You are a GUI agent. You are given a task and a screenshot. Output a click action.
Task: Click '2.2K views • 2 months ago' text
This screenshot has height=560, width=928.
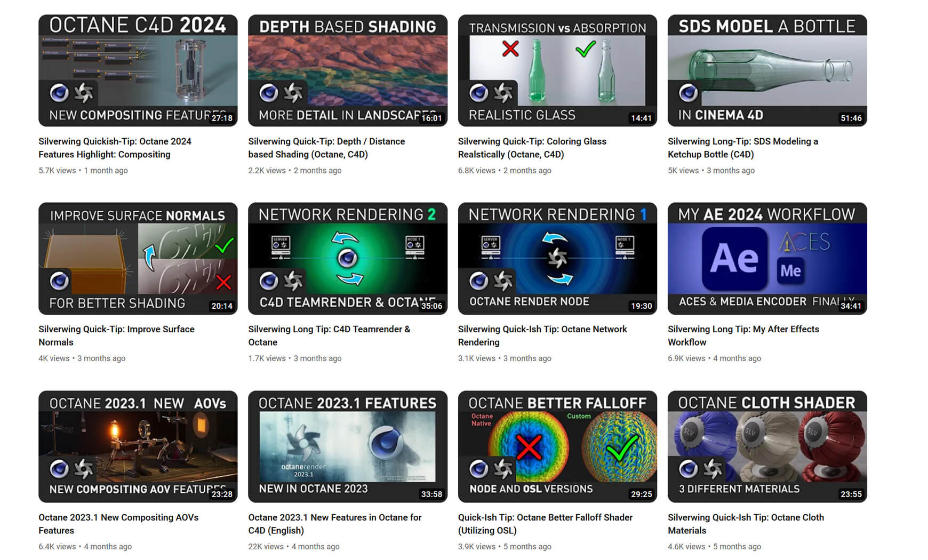295,171
